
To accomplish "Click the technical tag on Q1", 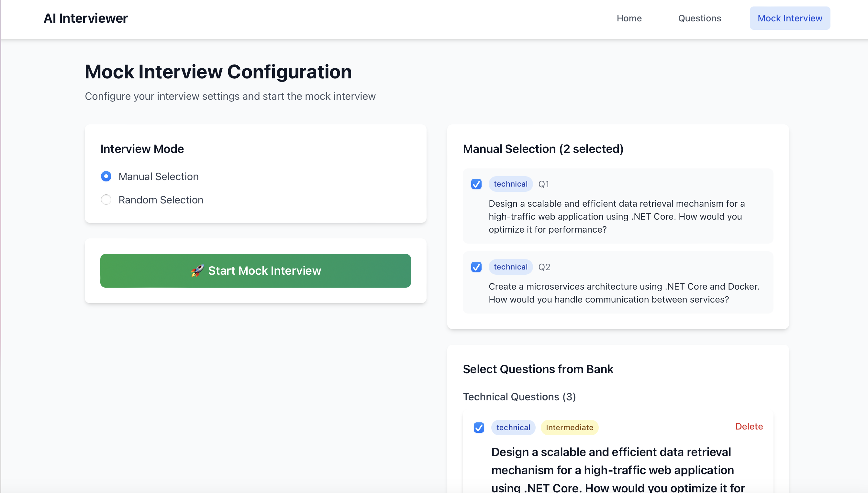I will coord(510,184).
